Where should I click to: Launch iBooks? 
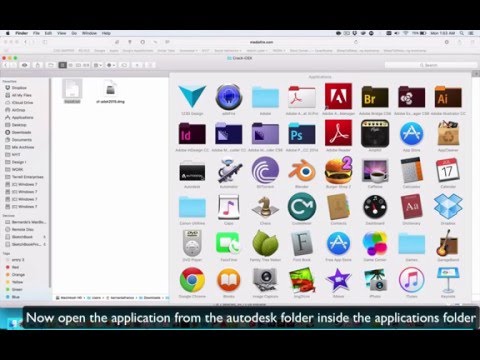pos(229,280)
